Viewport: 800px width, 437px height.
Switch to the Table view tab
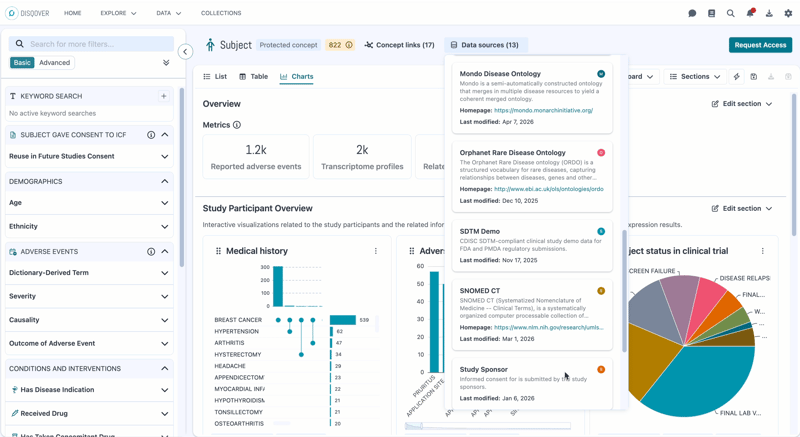coord(254,76)
